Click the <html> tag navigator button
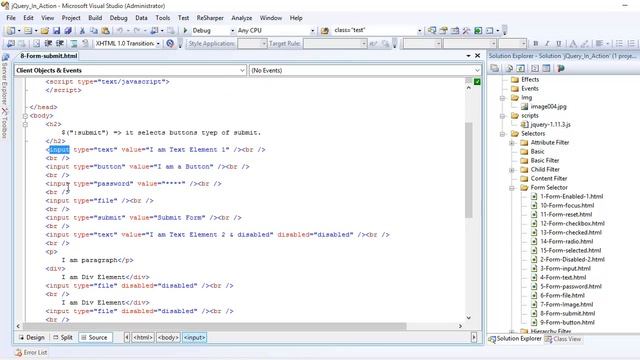The height and width of the screenshot is (360, 640). [143, 338]
